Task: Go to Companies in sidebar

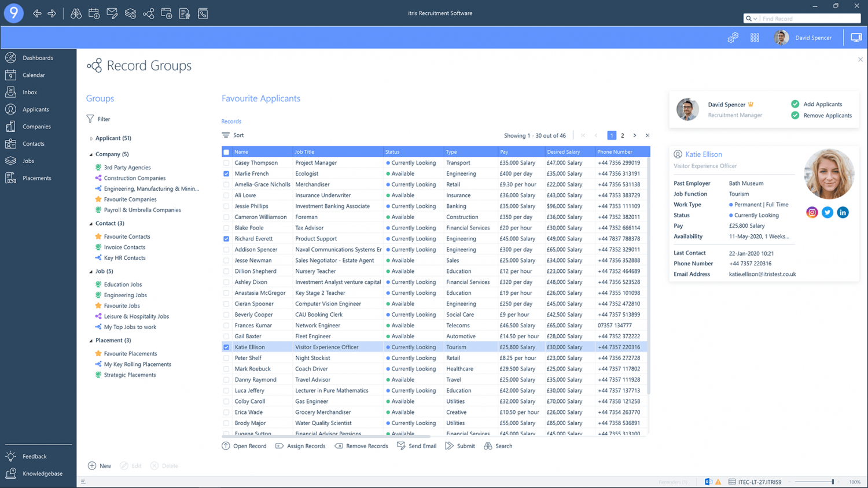Action: (36, 127)
